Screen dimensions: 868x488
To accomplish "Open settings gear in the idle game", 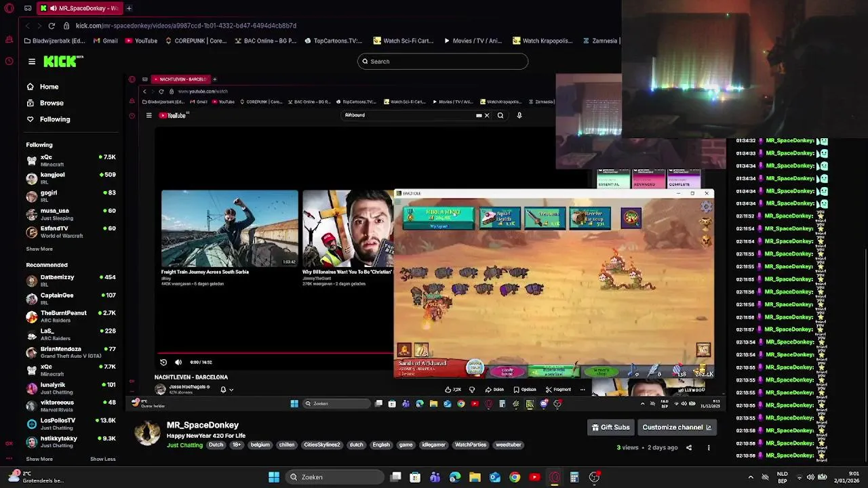I will point(707,207).
